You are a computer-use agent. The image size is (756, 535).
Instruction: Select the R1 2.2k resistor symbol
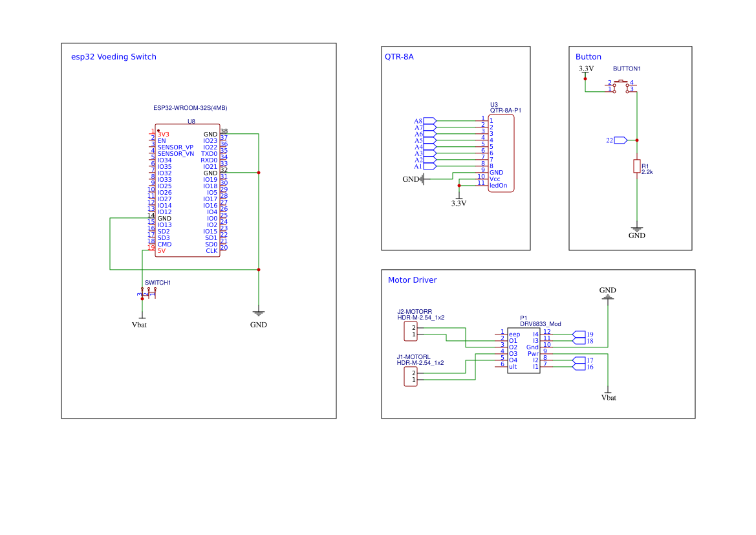[x=637, y=166]
